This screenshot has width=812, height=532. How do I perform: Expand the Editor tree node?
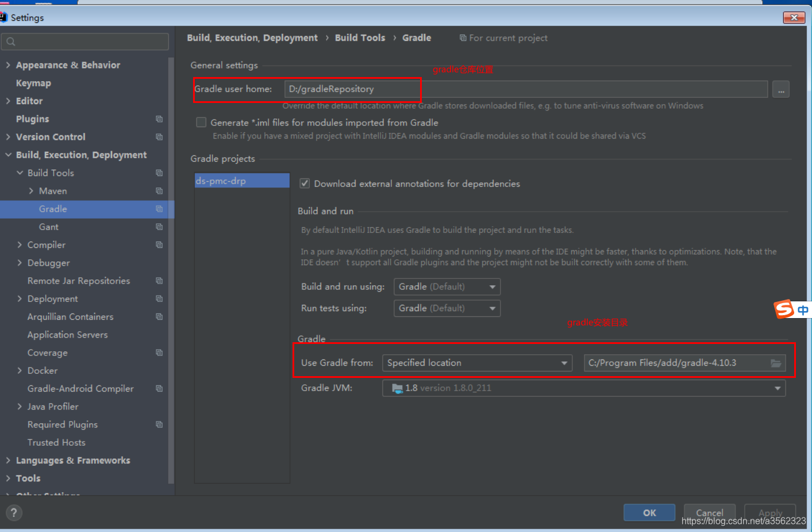(x=8, y=101)
